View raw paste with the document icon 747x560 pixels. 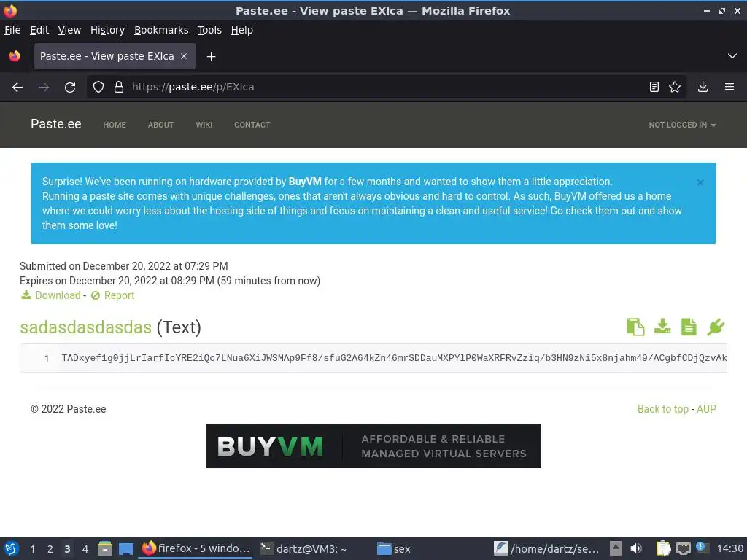coord(689,327)
